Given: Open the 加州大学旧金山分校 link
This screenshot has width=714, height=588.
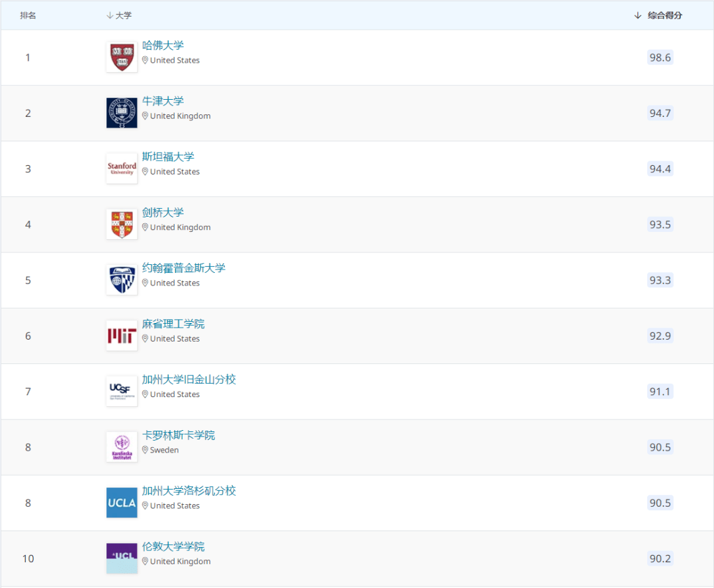Looking at the screenshot, I should click(x=189, y=380).
